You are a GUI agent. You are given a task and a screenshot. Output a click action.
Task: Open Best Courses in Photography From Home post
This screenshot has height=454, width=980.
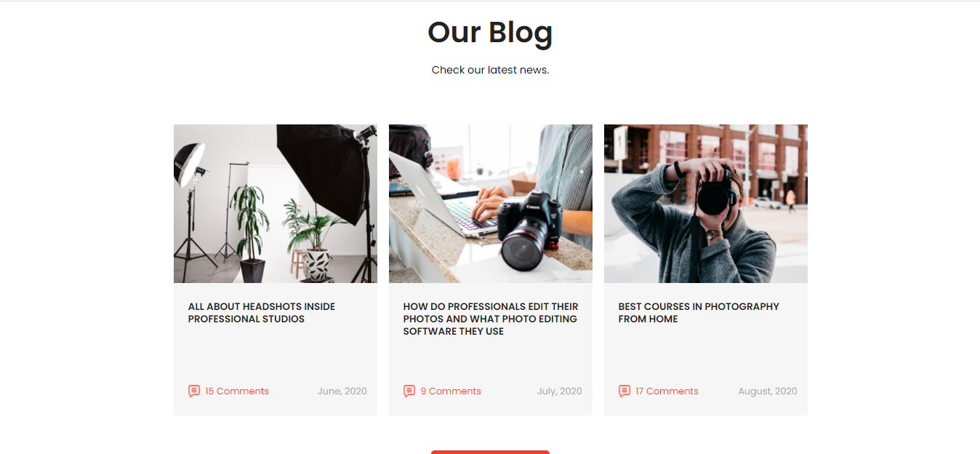(699, 313)
